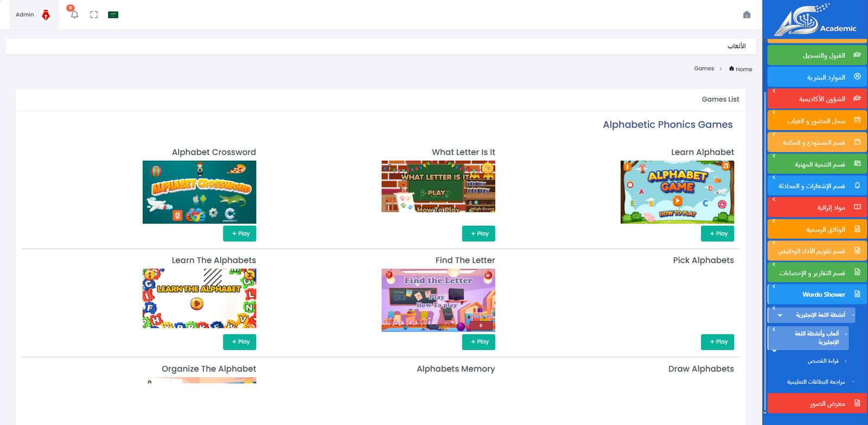Click the Alphabetic Phonics Games heading
The height and width of the screenshot is (425, 868).
tap(667, 124)
